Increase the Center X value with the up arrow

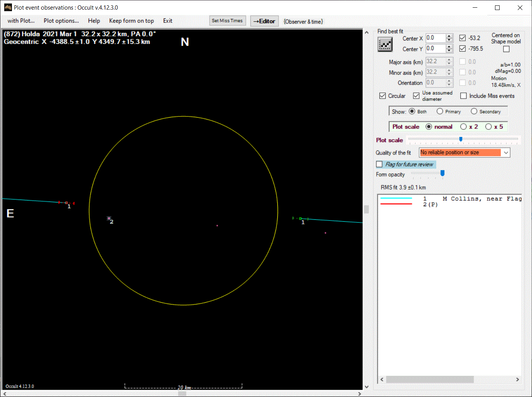449,36
